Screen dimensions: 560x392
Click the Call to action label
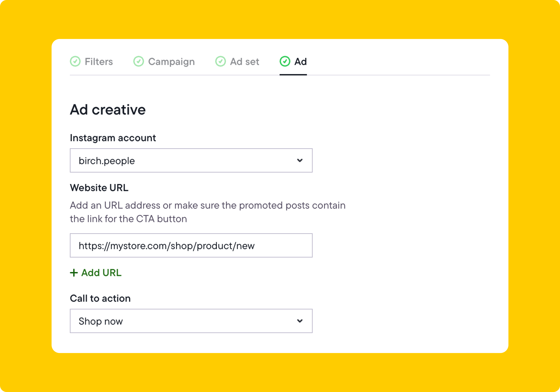pyautogui.click(x=100, y=299)
